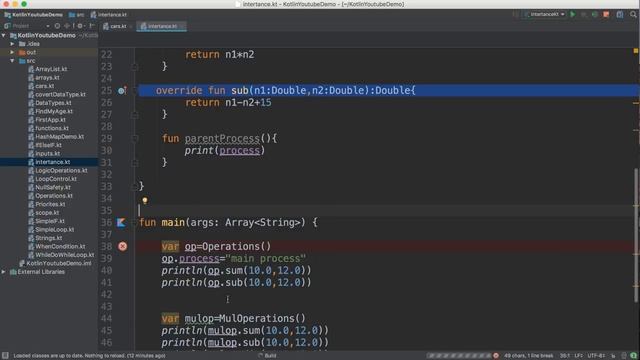Click 'Loaded classes are up to date' status message
The image size is (640, 360).
point(89,356)
